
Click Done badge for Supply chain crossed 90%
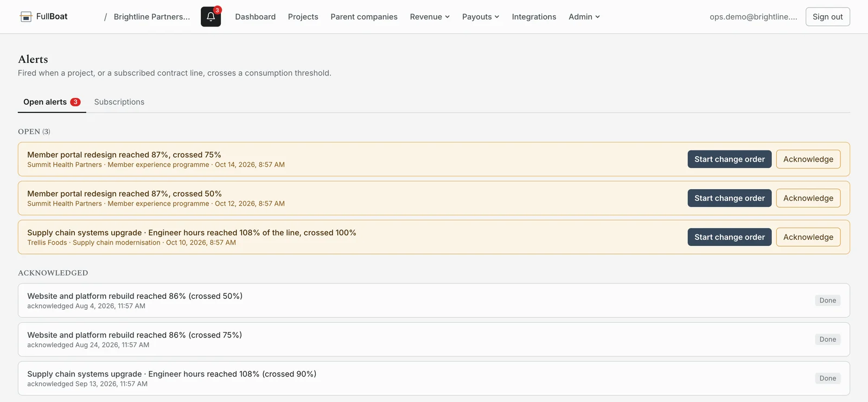pos(828,379)
